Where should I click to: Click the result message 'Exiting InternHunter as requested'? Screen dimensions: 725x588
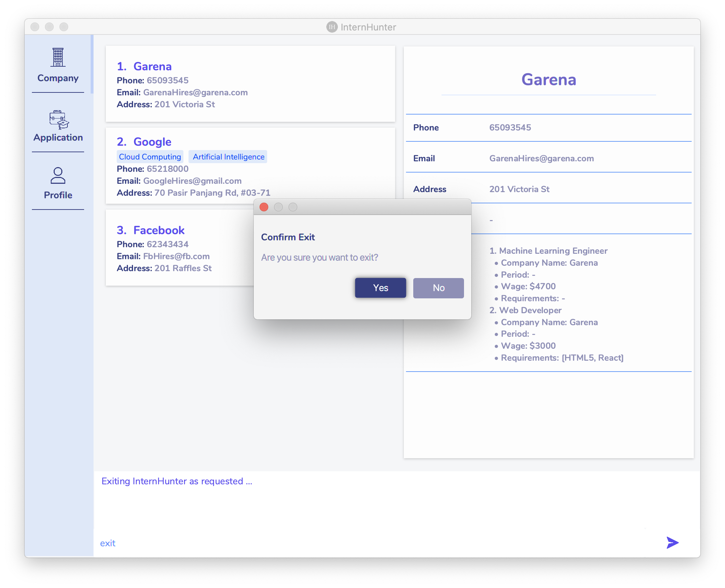177,481
